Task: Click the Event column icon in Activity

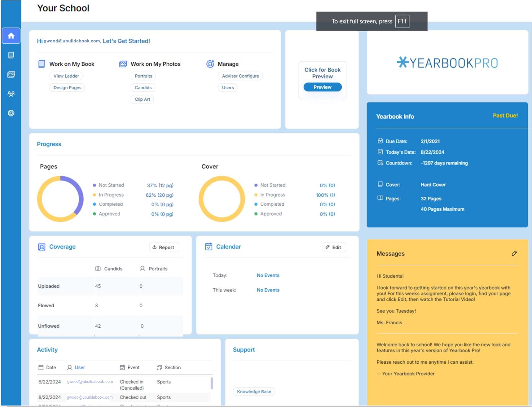Action: 122,367
